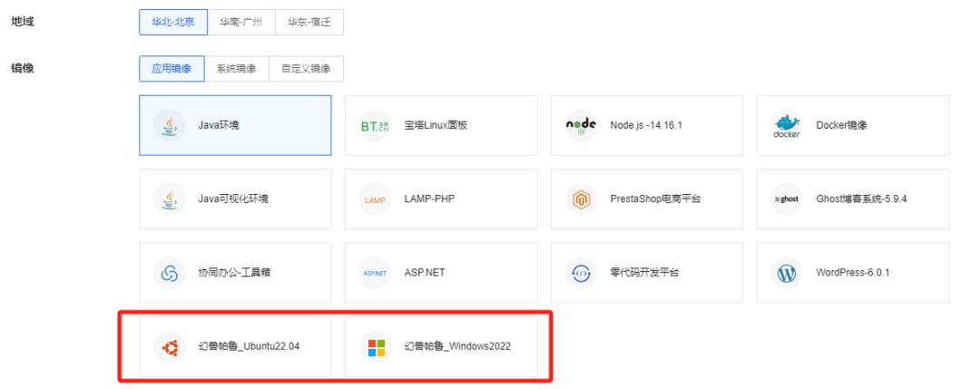The width and height of the screenshot is (980, 389).
Task: Click the orange LAMP logo icon
Action: click(375, 199)
